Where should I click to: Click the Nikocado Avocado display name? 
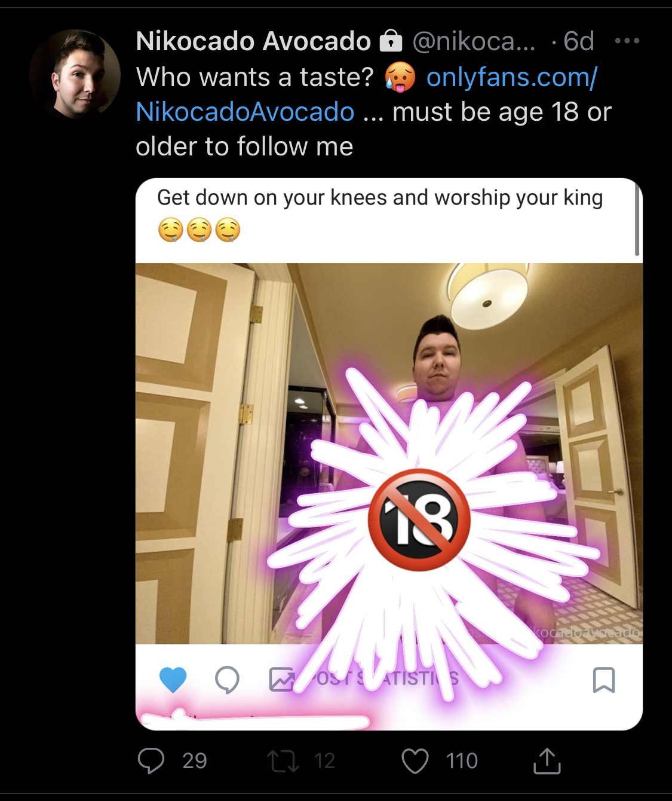pyautogui.click(x=253, y=41)
